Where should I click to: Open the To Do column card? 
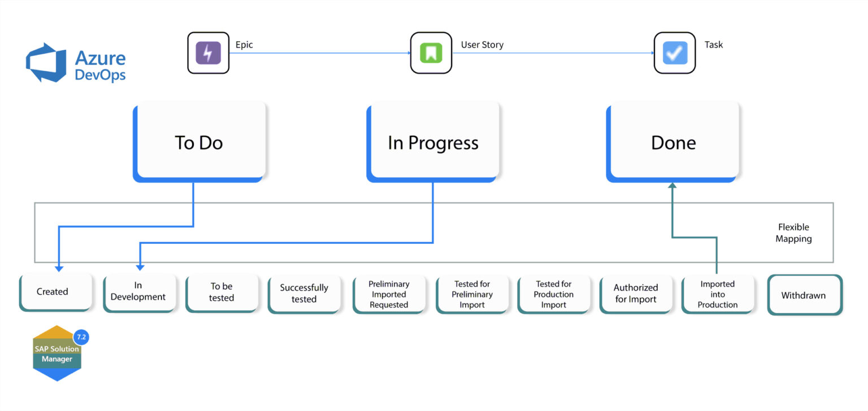199,142
